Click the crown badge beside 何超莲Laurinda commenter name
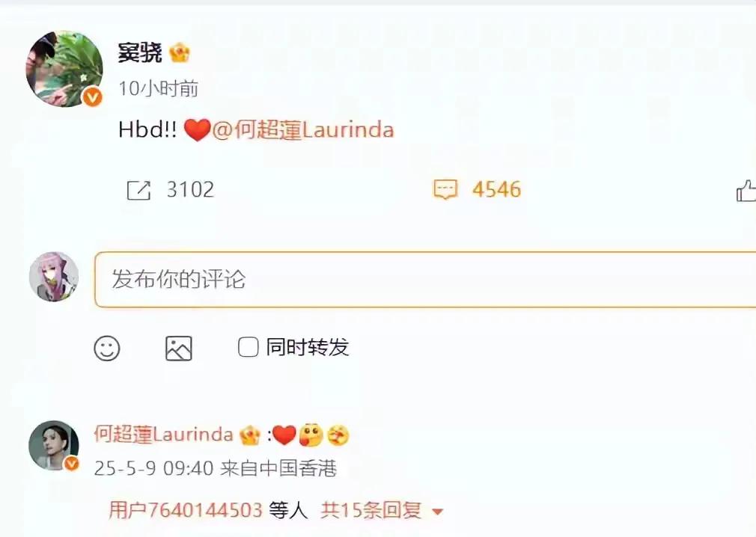Image resolution: width=756 pixels, height=537 pixels. tap(250, 435)
